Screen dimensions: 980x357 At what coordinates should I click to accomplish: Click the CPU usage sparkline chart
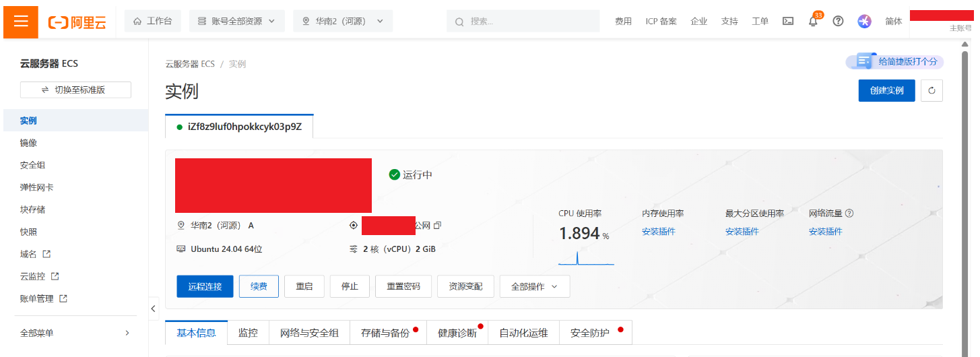pyautogui.click(x=586, y=258)
